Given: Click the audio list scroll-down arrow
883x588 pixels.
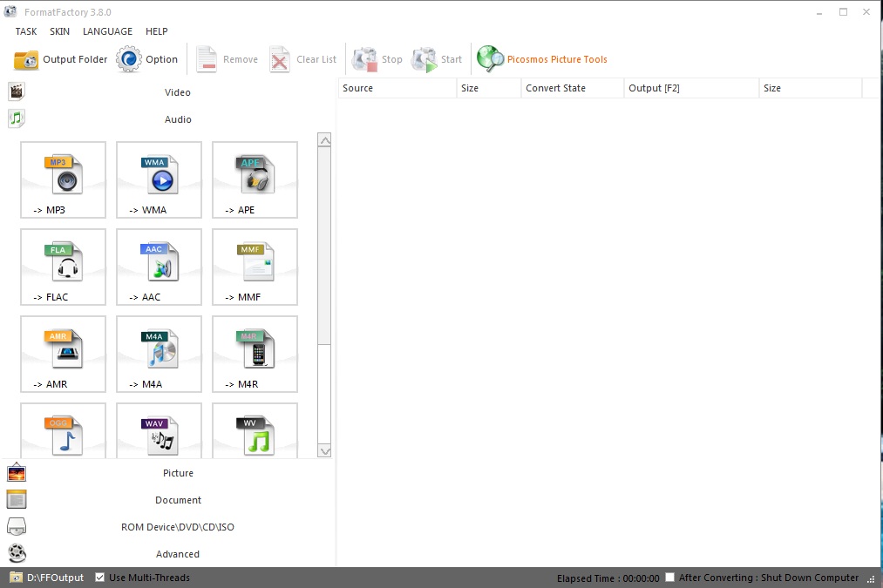Looking at the screenshot, I should pos(324,450).
